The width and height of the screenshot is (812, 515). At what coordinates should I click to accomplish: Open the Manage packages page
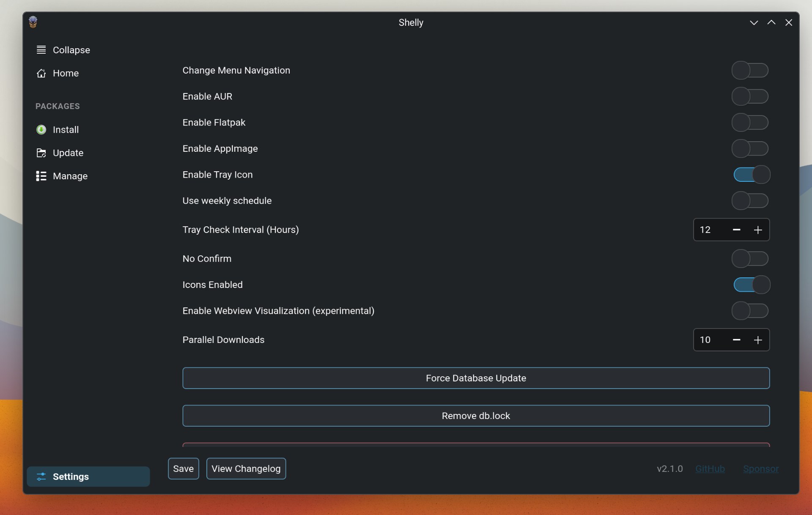pyautogui.click(x=70, y=176)
